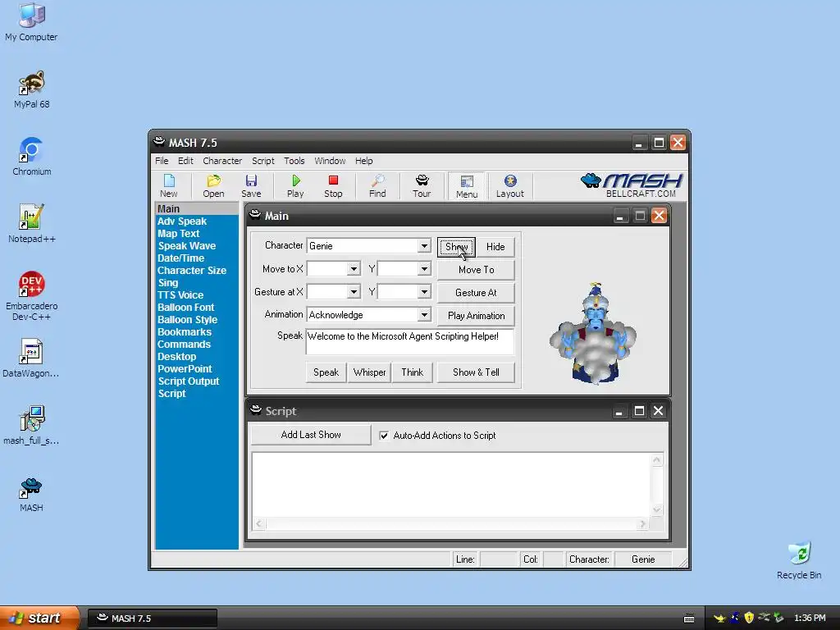This screenshot has height=630, width=840.
Task: Click the Whisper button
Action: pos(370,372)
